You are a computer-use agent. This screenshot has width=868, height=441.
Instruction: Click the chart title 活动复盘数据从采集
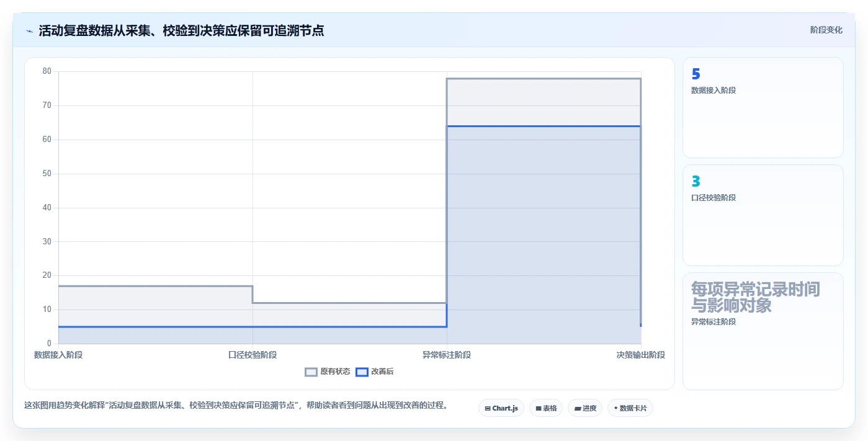tap(181, 30)
